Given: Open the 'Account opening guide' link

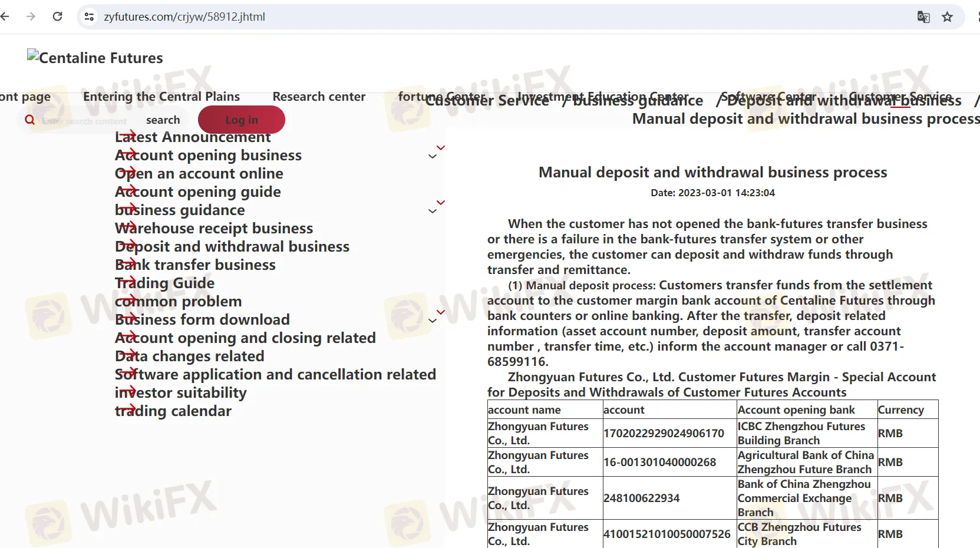Looking at the screenshot, I should (x=198, y=192).
